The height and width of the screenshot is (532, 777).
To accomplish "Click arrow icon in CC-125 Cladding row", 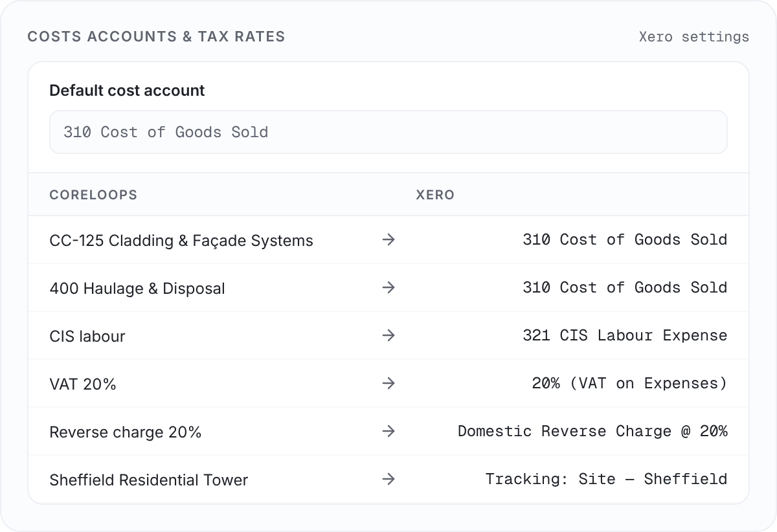I will tap(388, 239).
